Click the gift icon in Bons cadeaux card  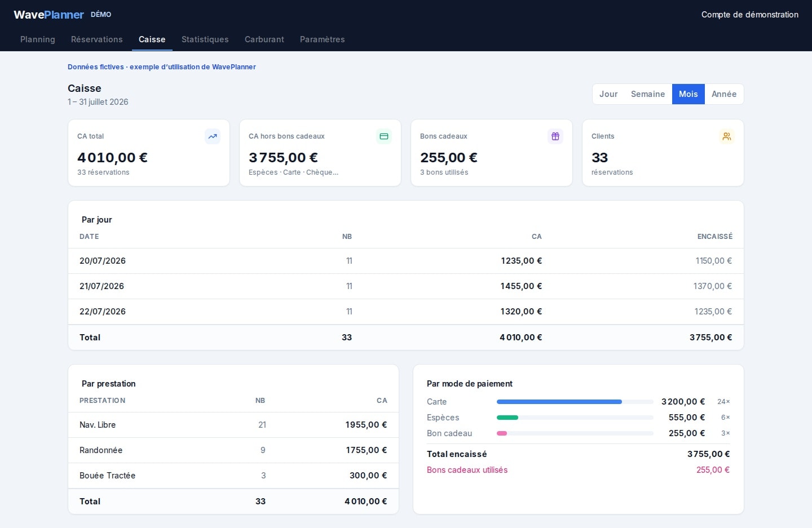(x=555, y=136)
